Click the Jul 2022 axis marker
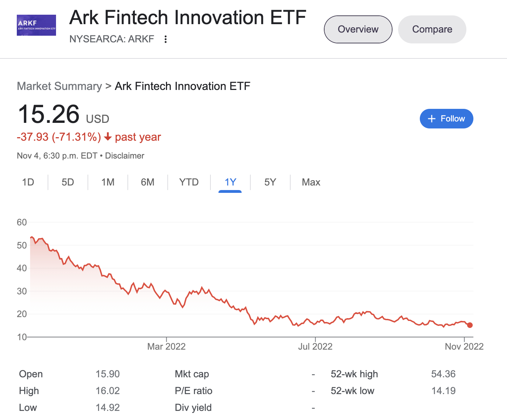Screen dimensions: 507x420 [315, 346]
